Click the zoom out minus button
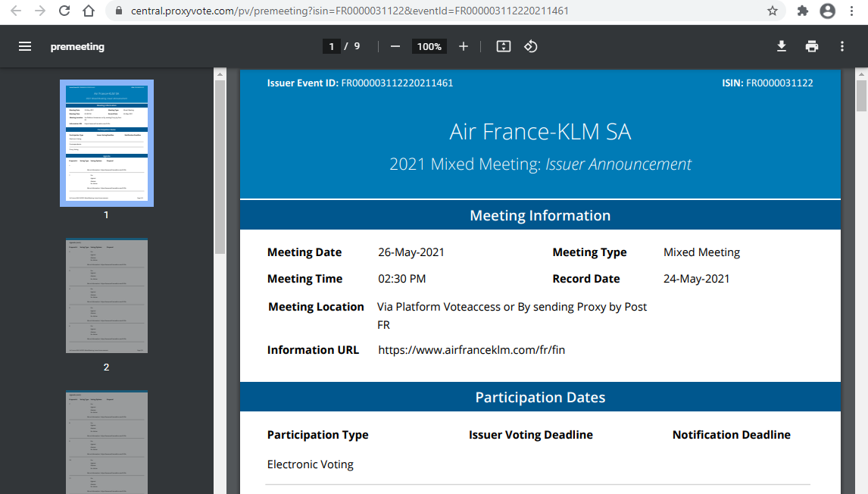This screenshot has width=868, height=494. pos(395,46)
